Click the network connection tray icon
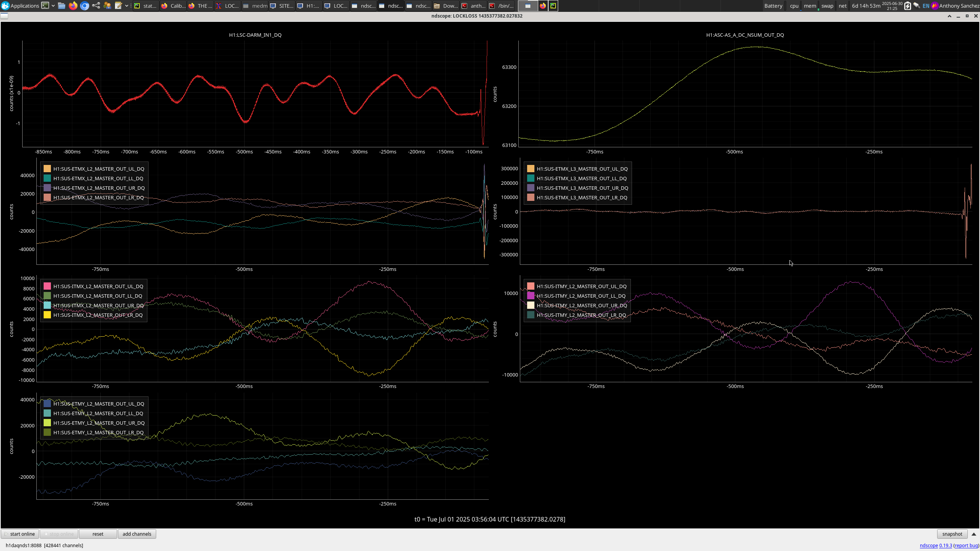Image resolution: width=980 pixels, height=551 pixels. [917, 6]
